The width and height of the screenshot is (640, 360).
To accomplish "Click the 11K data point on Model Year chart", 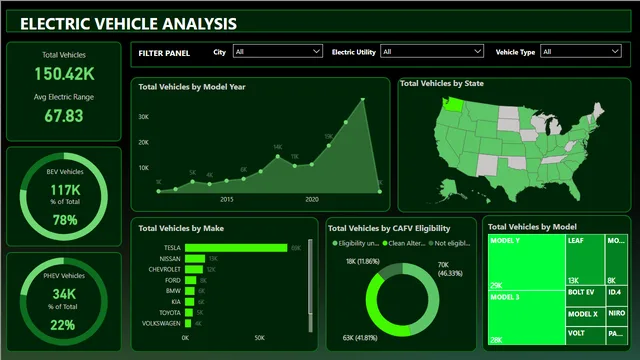I will [295, 166].
